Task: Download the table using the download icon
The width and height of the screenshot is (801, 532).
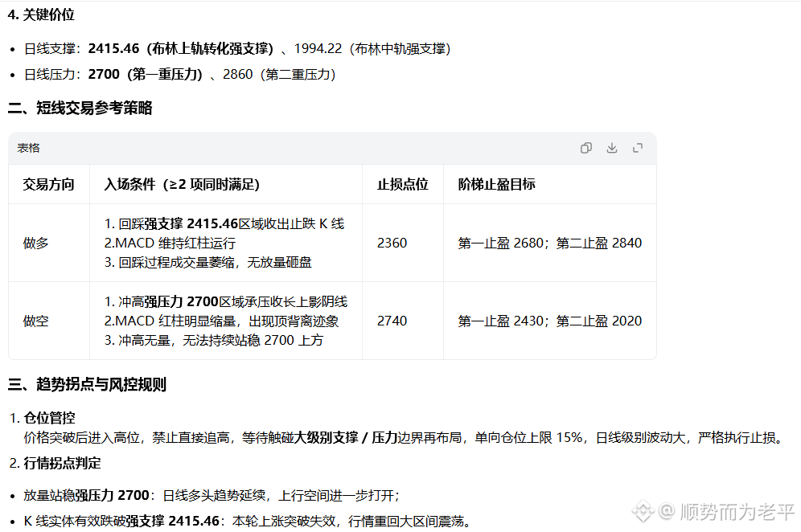Action: 612,148
